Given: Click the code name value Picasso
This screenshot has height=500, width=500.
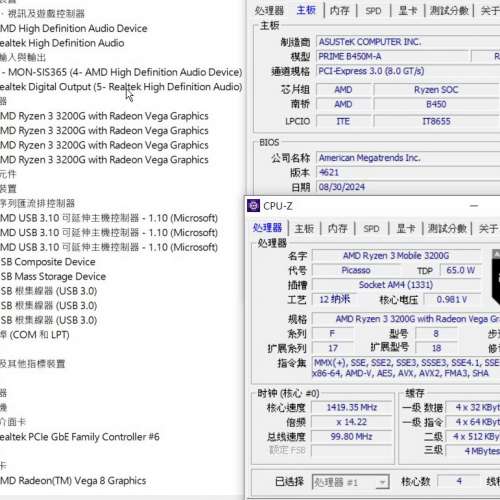Looking at the screenshot, I should 356,270.
